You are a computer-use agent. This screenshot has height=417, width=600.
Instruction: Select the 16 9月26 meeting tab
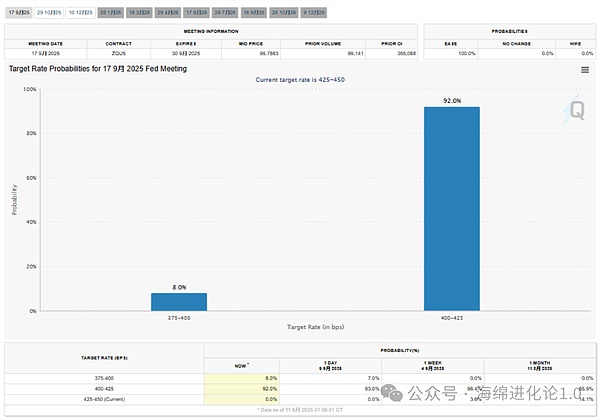coord(255,13)
